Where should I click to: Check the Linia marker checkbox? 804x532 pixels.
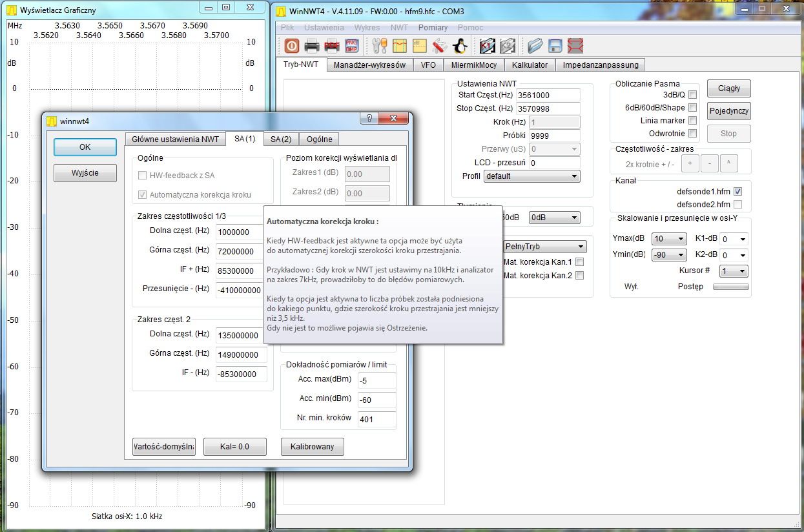click(x=692, y=121)
